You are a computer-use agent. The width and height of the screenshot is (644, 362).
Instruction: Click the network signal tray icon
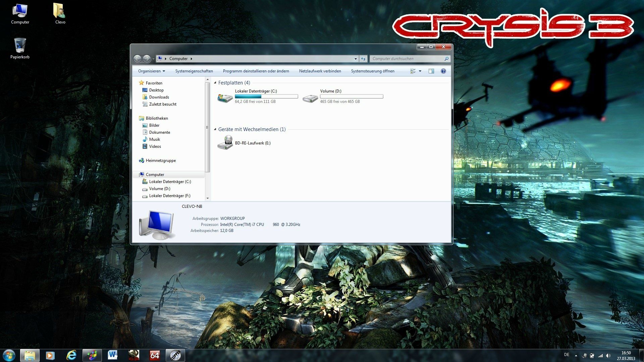600,356
